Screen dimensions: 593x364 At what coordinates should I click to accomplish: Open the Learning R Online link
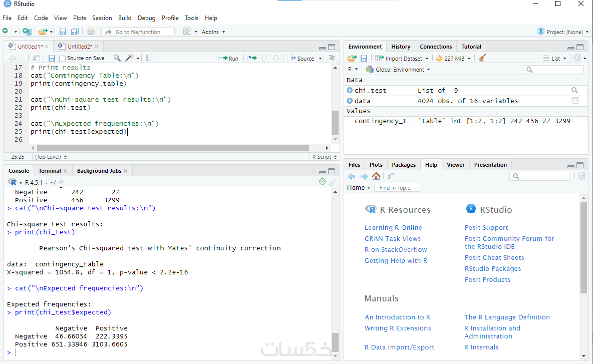pos(393,227)
